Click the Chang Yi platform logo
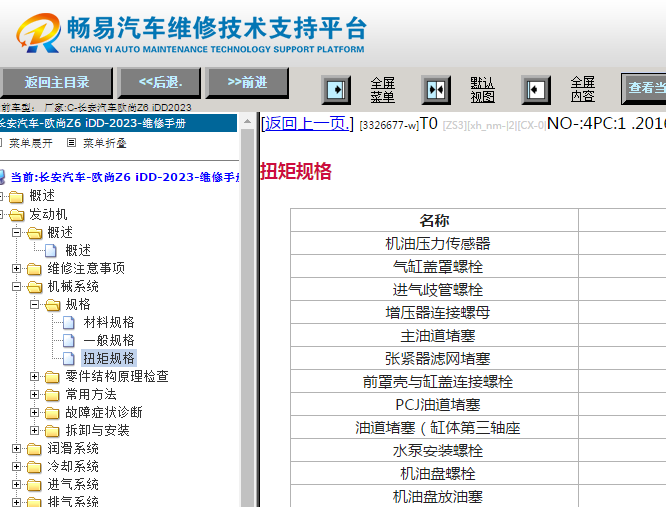Viewport: 666px width, 507px height. (38, 33)
